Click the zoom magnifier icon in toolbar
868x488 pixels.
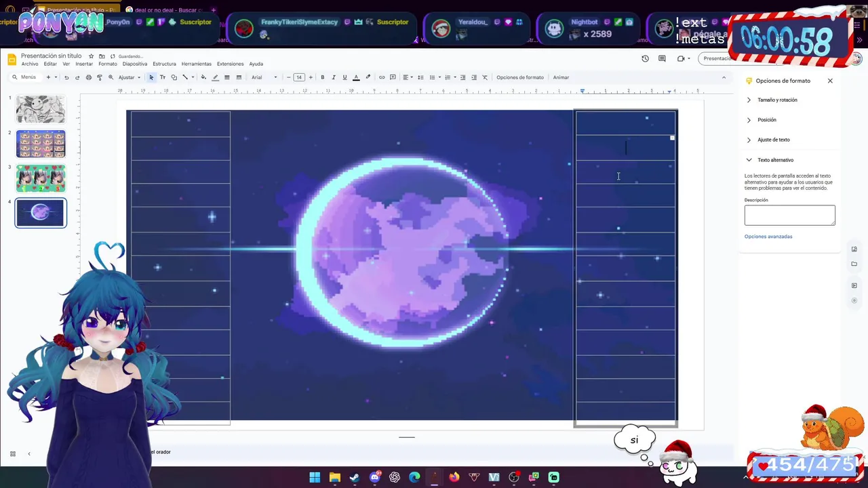click(111, 77)
